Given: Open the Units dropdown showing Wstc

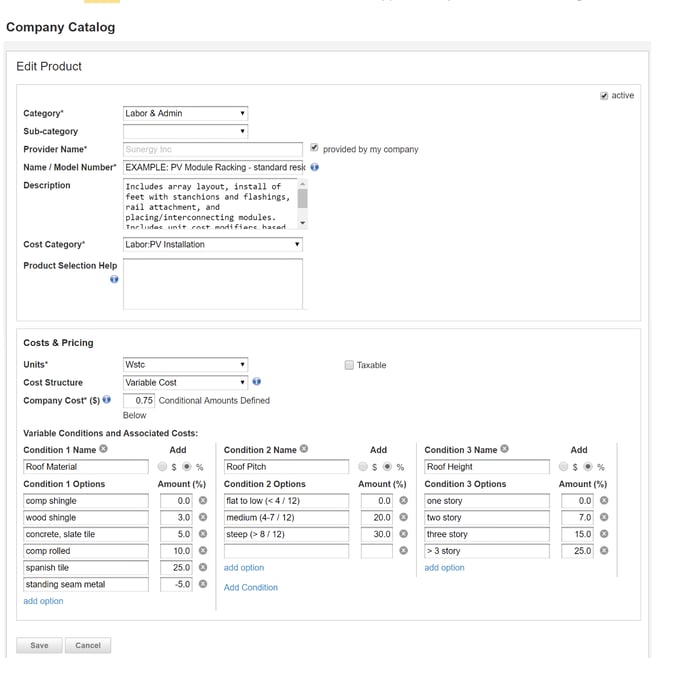Looking at the screenshot, I should tap(185, 365).
